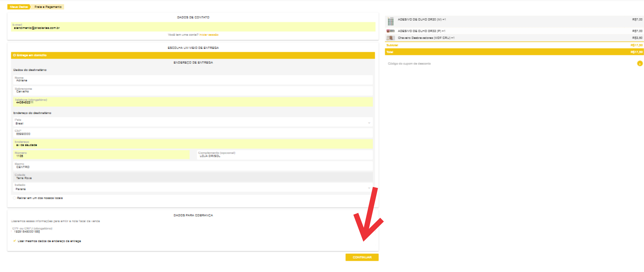
Task: Select Entrega em domicílio radio option
Action: (14, 55)
